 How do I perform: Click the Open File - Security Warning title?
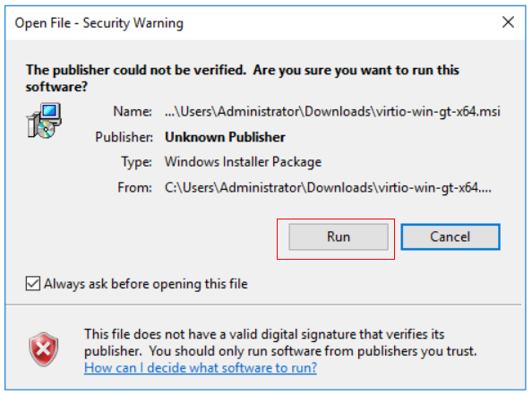(99, 23)
